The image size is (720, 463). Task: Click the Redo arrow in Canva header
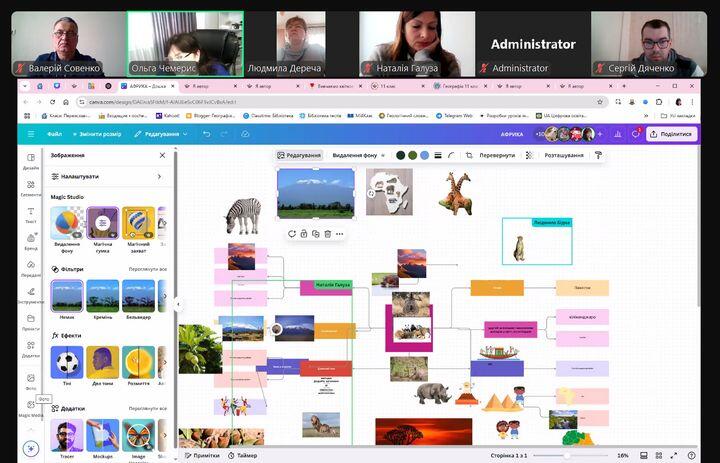tap(224, 134)
